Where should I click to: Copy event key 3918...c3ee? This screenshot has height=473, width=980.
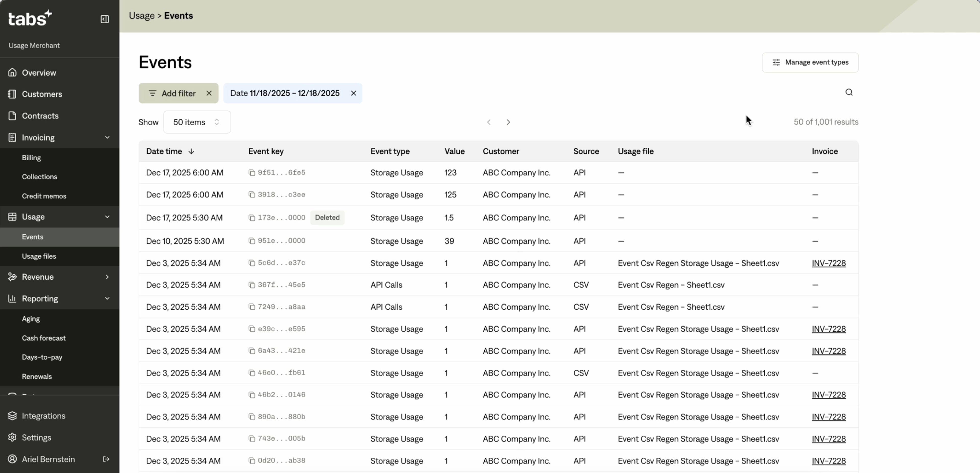pos(251,195)
